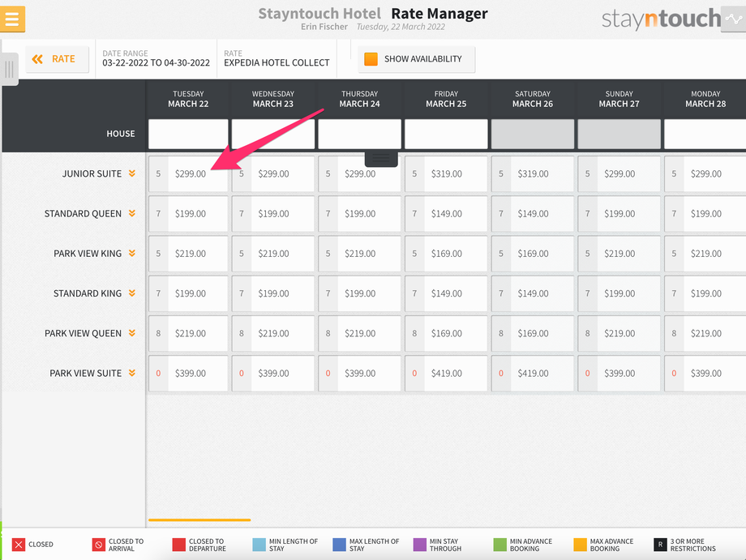The image size is (746, 560).
Task: Expand the Park View Queen row
Action: [132, 333]
